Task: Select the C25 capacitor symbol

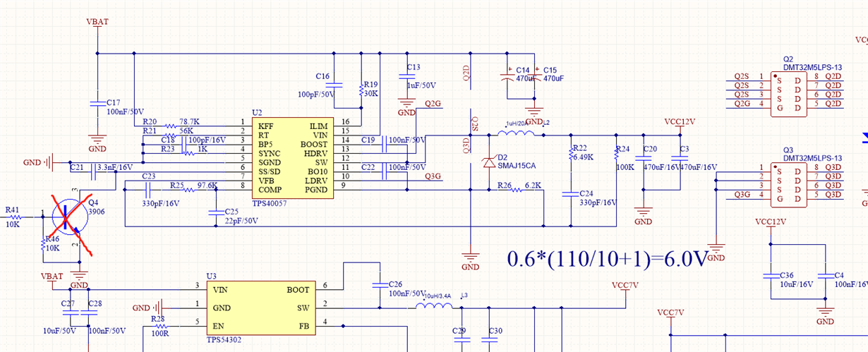Action: (x=216, y=212)
